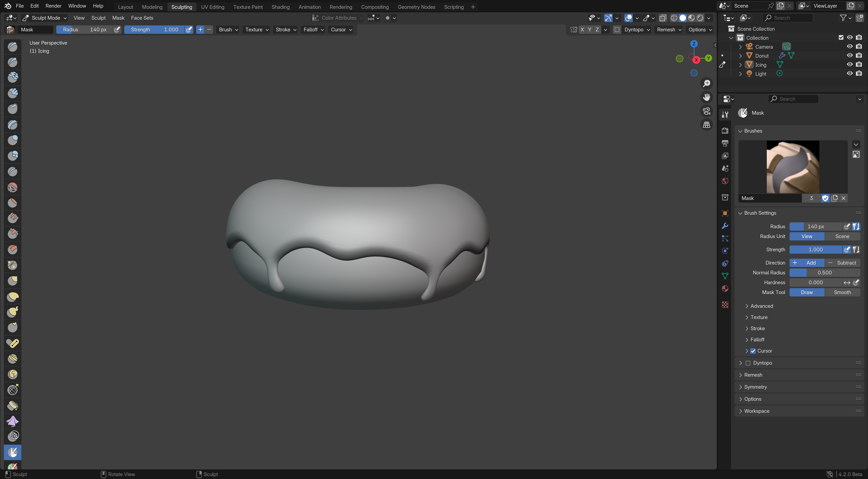Open the Render properties tab icon
Viewport: 868px width, 479px height.
725,131
